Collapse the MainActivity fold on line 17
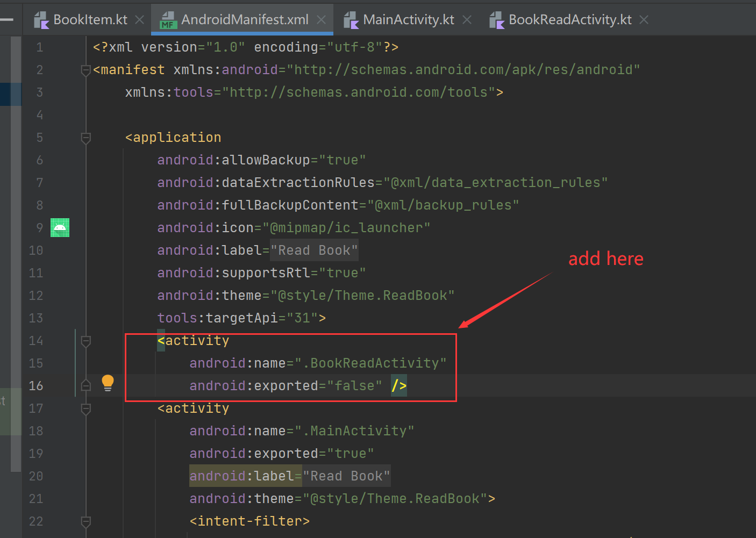 (85, 408)
